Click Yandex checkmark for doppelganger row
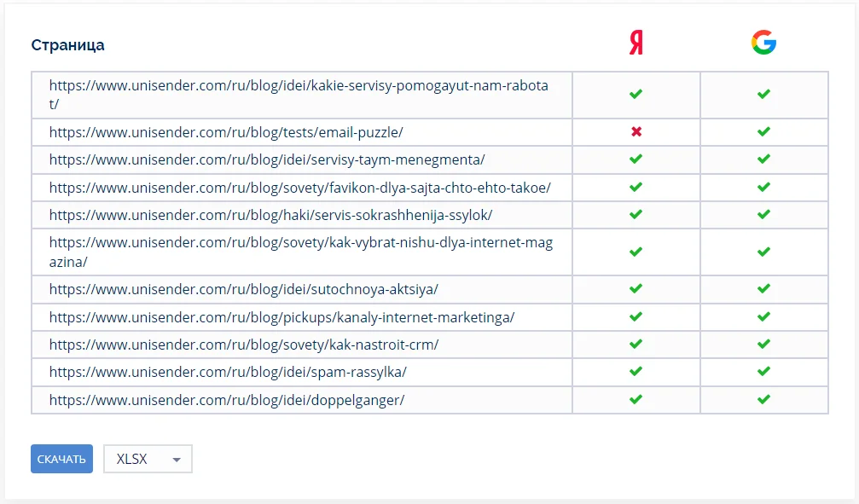Image resolution: width=859 pixels, height=504 pixels. tap(636, 399)
